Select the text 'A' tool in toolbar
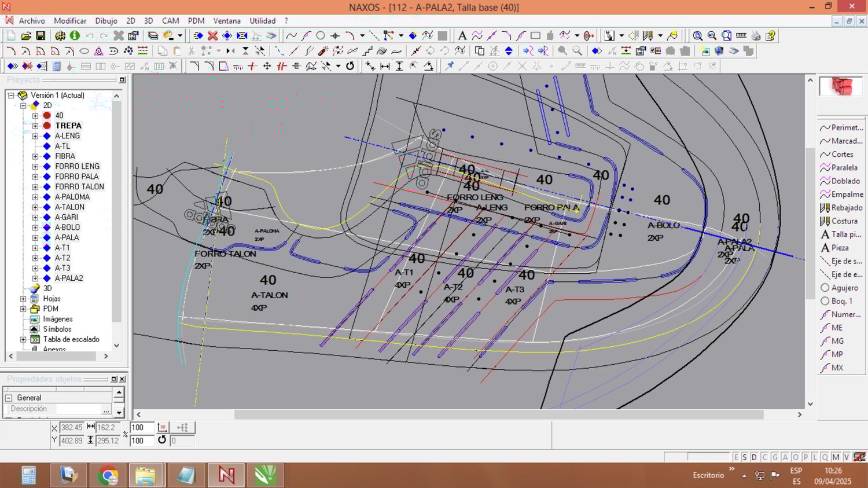Viewport: 868px width, 488px height. [x=462, y=36]
